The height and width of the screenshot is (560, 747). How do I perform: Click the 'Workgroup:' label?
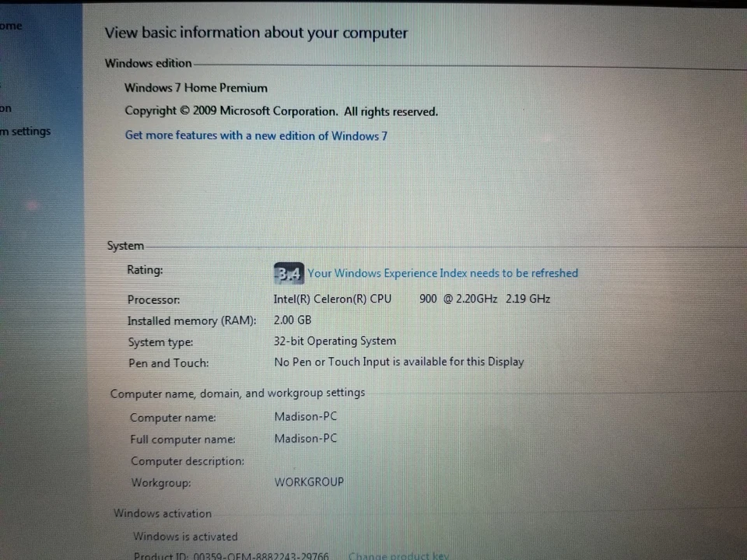[161, 482]
